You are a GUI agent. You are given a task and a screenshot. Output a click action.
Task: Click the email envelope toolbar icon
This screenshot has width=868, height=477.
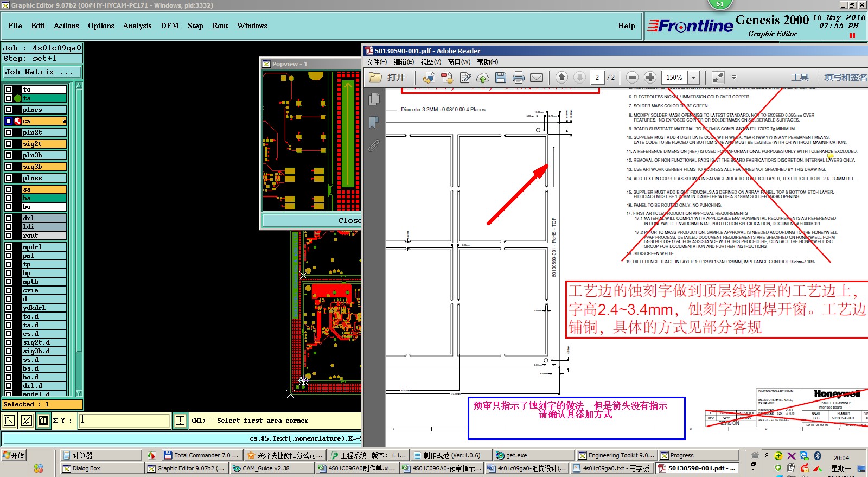point(536,78)
